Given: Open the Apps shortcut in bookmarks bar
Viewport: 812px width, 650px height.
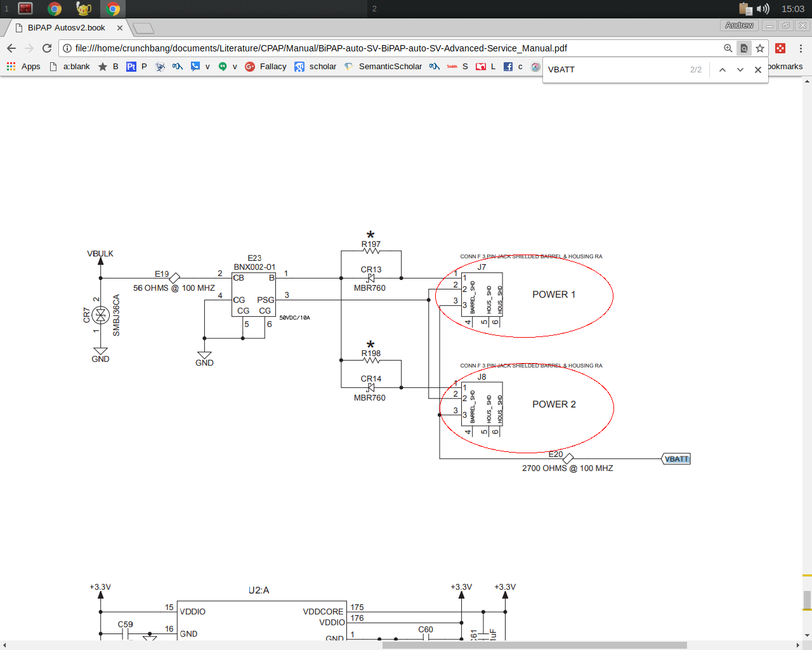Looking at the screenshot, I should 23,67.
